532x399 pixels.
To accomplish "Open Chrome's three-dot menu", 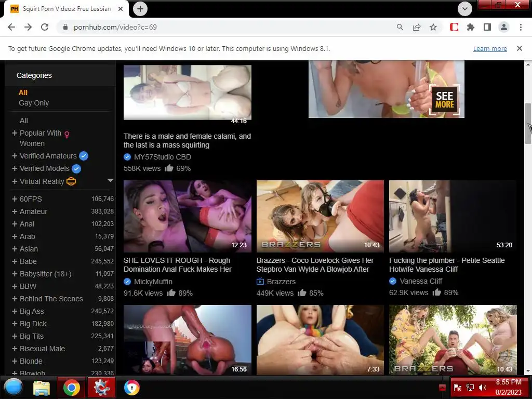I will (x=521, y=27).
